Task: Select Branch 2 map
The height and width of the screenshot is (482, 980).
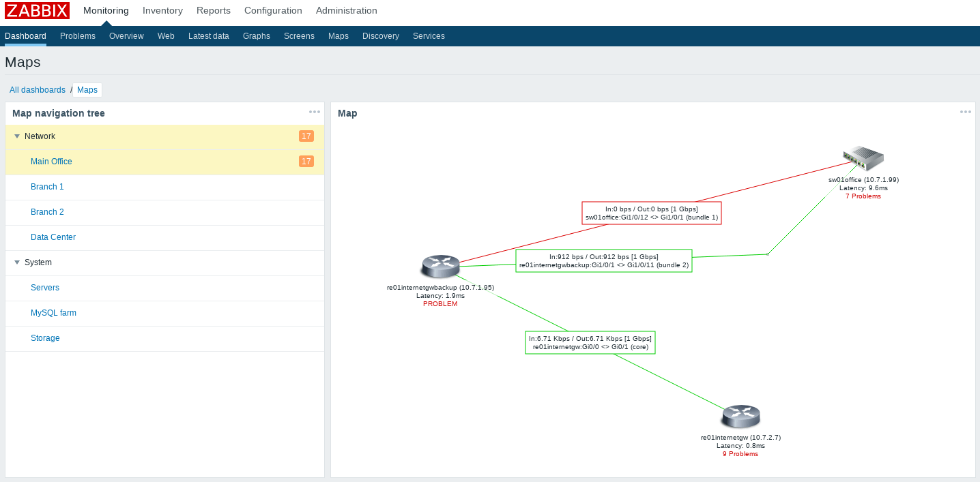Action: (x=47, y=212)
